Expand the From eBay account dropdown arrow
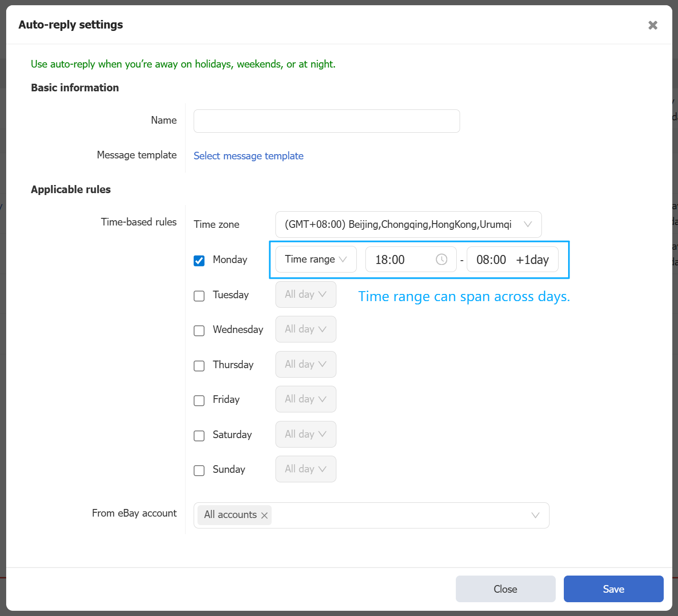The width and height of the screenshot is (678, 616). coord(535,515)
